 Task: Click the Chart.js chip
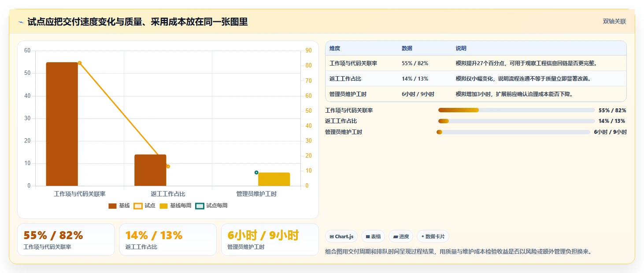click(341, 236)
